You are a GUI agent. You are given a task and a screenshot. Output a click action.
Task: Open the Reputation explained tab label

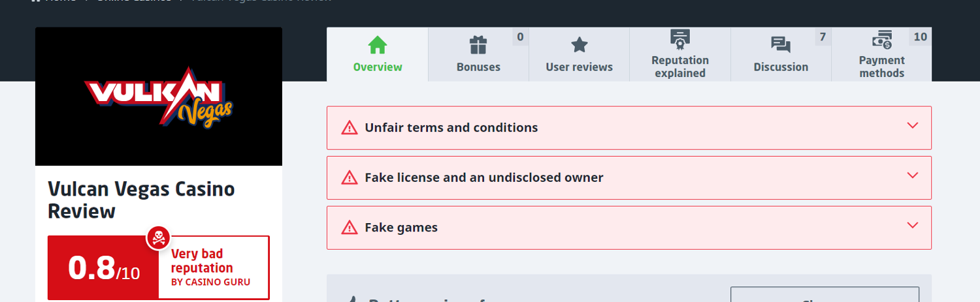pyautogui.click(x=680, y=67)
